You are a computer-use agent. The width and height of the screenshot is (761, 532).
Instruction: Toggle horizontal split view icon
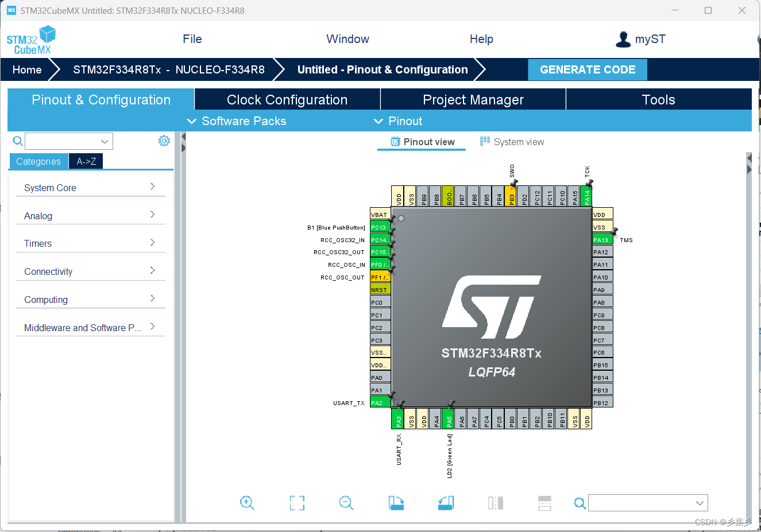[x=544, y=503]
